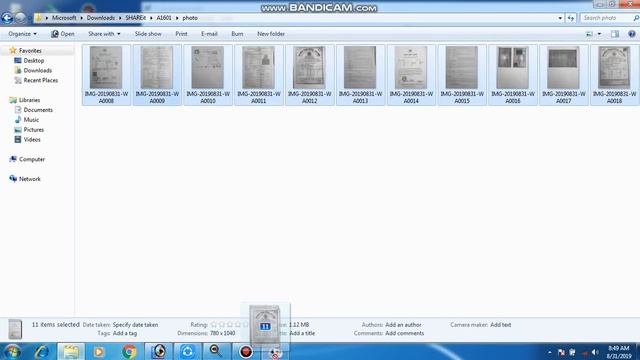The image size is (640, 360).
Task: Select thumbnail IMG-20190831-WA0018
Action: tap(614, 75)
